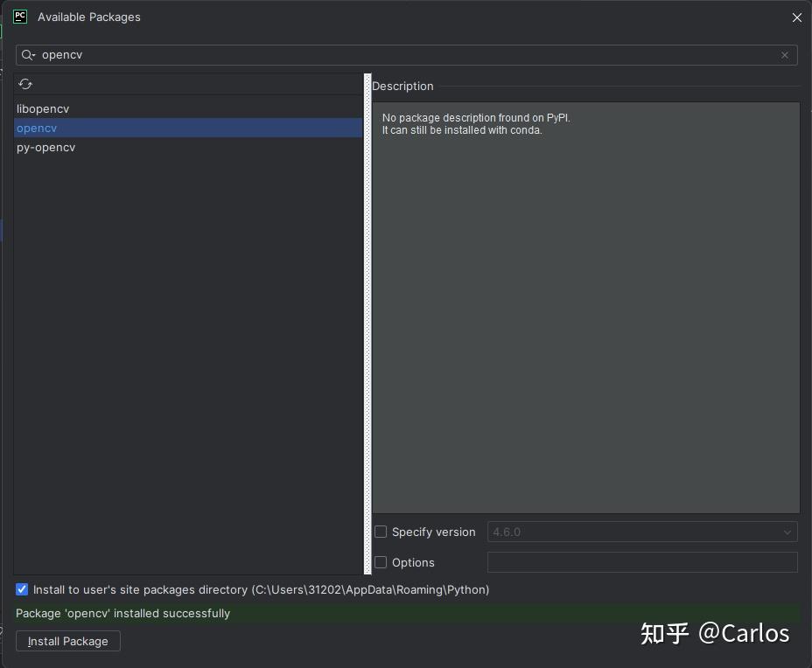Select the opencv package entry
812x668 pixels.
pos(37,128)
